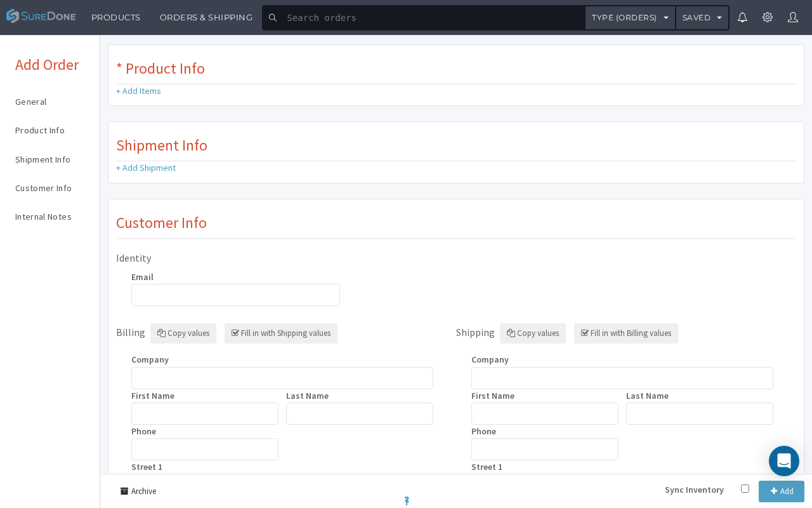
Task: Click the question mark help icon
Action: tap(407, 501)
